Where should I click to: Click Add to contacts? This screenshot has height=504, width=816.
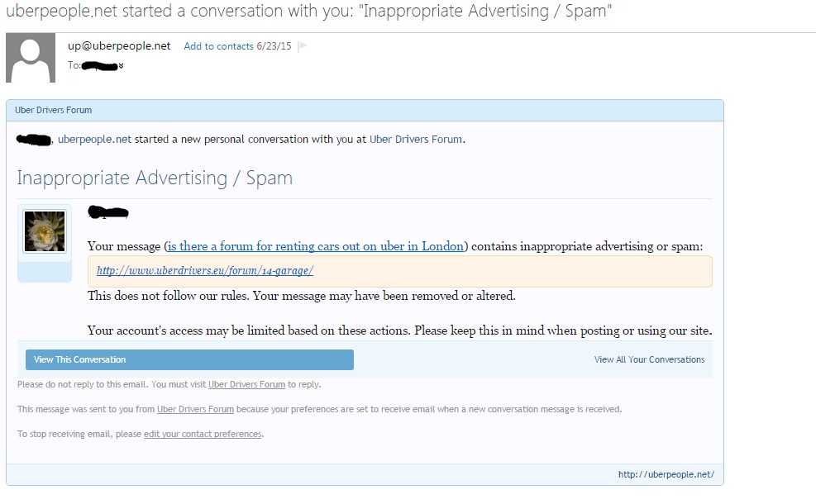218,46
